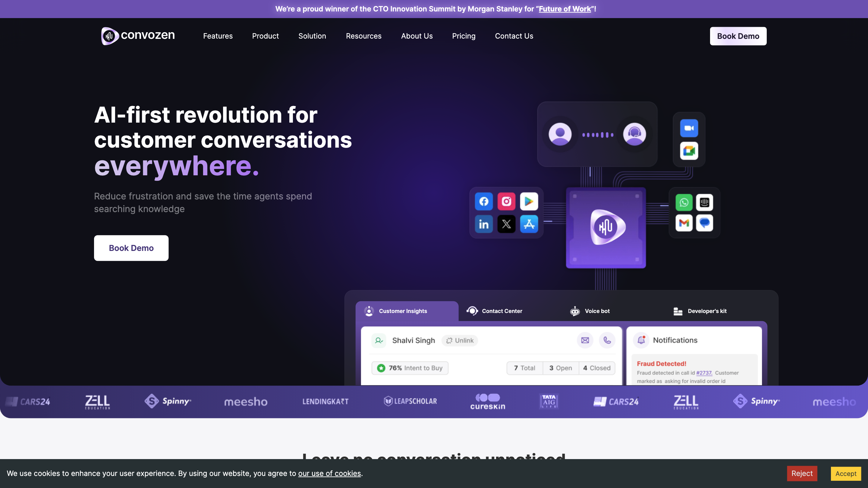Select the LinkedIn icon

[483, 224]
